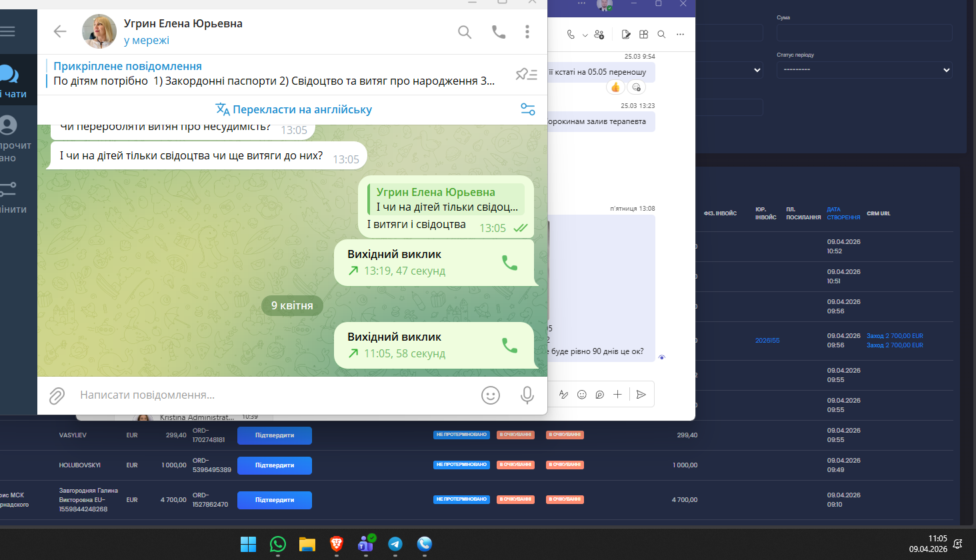Image resolution: width=976 pixels, height=560 pixels.
Task: Open Teams search icon in chat header
Action: pos(661,34)
